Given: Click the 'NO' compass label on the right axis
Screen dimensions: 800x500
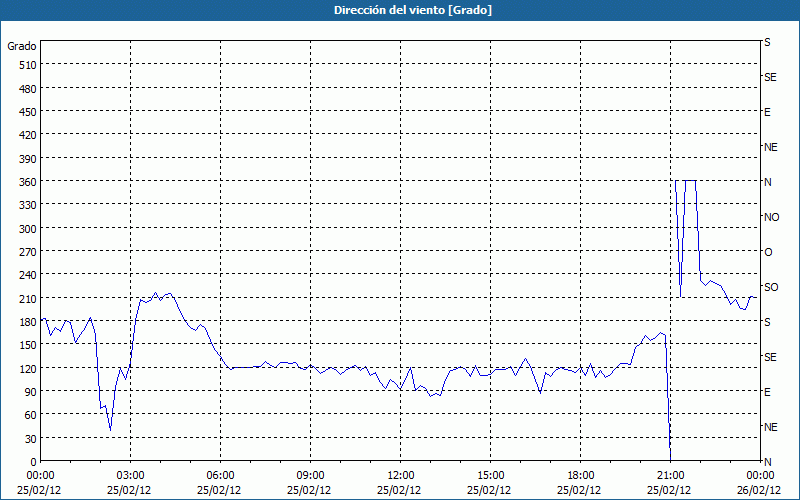Looking at the screenshot, I should click(771, 217).
